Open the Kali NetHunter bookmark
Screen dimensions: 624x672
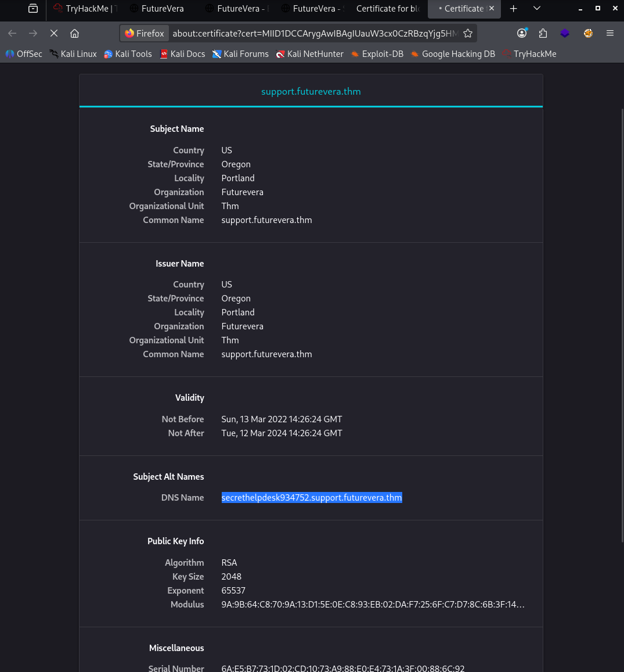pyautogui.click(x=309, y=54)
